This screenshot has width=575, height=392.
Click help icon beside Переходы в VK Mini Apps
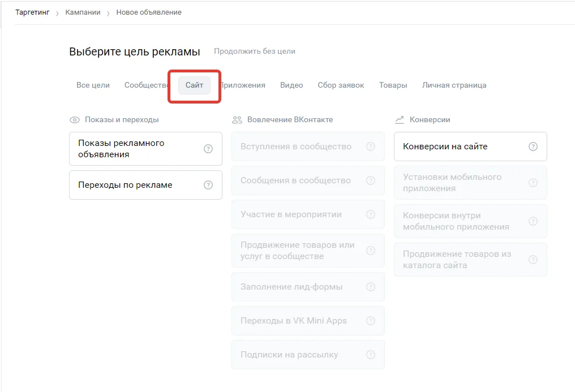coord(371,321)
